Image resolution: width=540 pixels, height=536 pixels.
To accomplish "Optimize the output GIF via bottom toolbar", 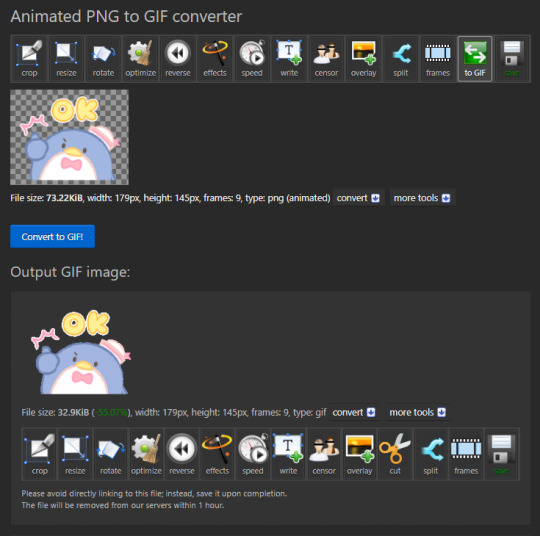I will pos(146,454).
